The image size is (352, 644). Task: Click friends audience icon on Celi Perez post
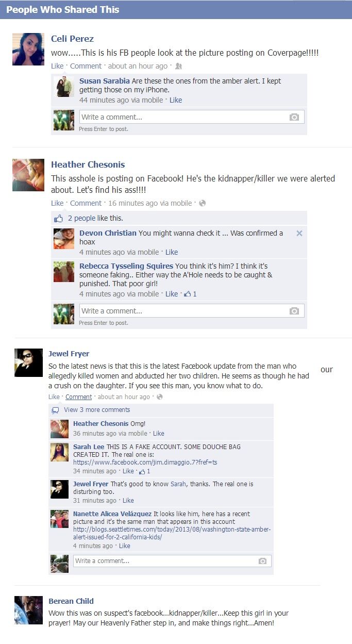pos(178,66)
